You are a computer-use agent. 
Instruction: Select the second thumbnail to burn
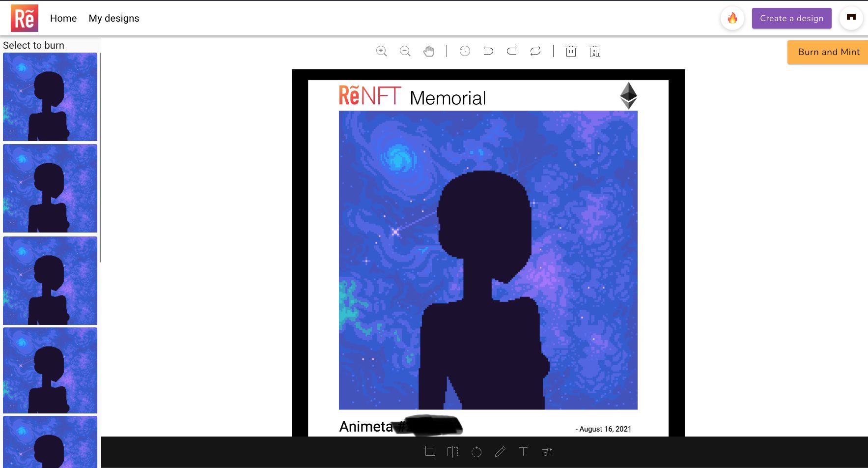click(x=50, y=188)
